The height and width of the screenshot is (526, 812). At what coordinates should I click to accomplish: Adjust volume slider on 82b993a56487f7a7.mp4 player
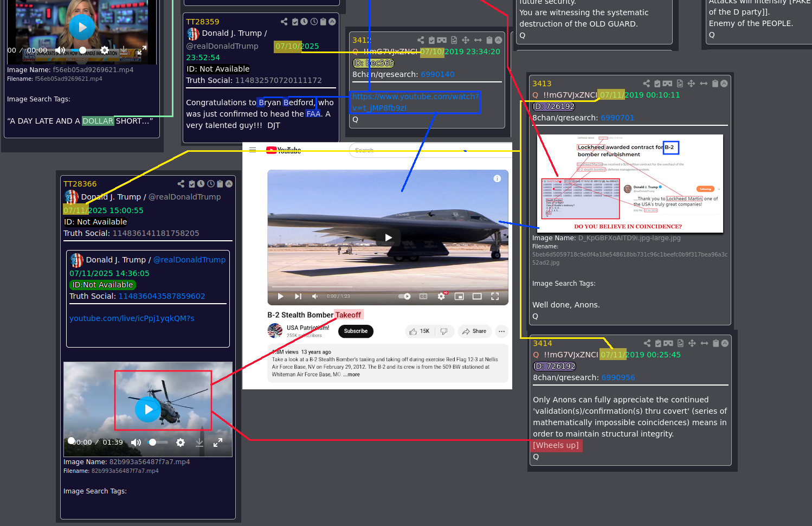[x=159, y=442]
